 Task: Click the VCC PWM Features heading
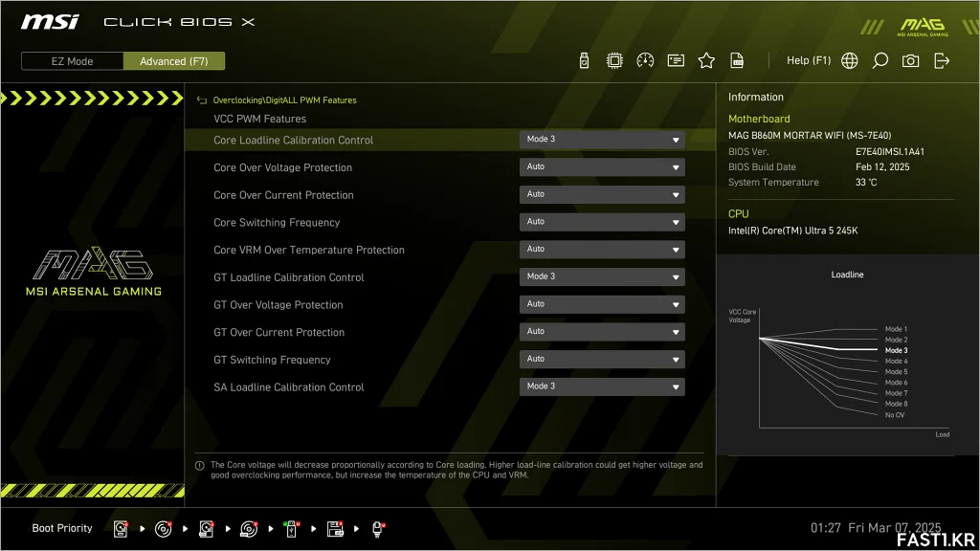point(260,119)
